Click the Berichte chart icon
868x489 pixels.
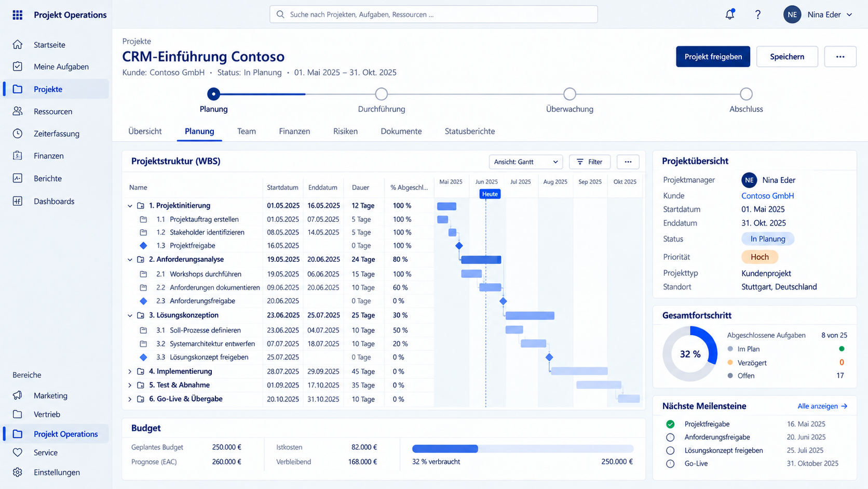(x=18, y=178)
